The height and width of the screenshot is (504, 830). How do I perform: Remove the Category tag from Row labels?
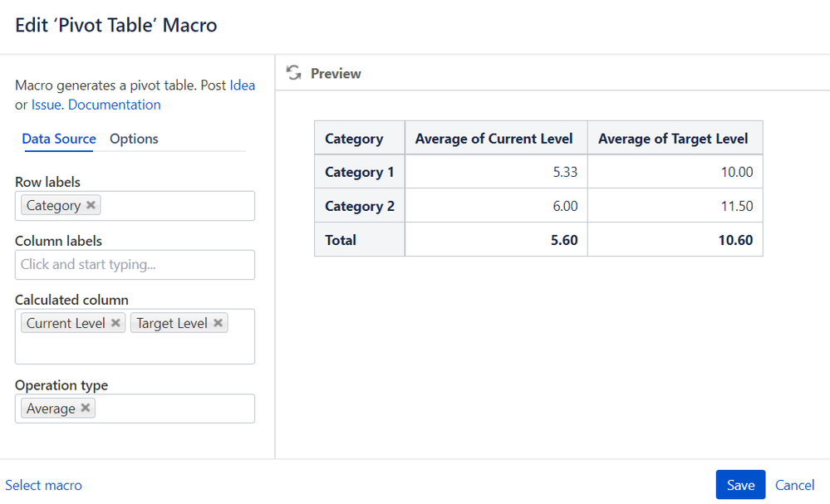point(91,205)
